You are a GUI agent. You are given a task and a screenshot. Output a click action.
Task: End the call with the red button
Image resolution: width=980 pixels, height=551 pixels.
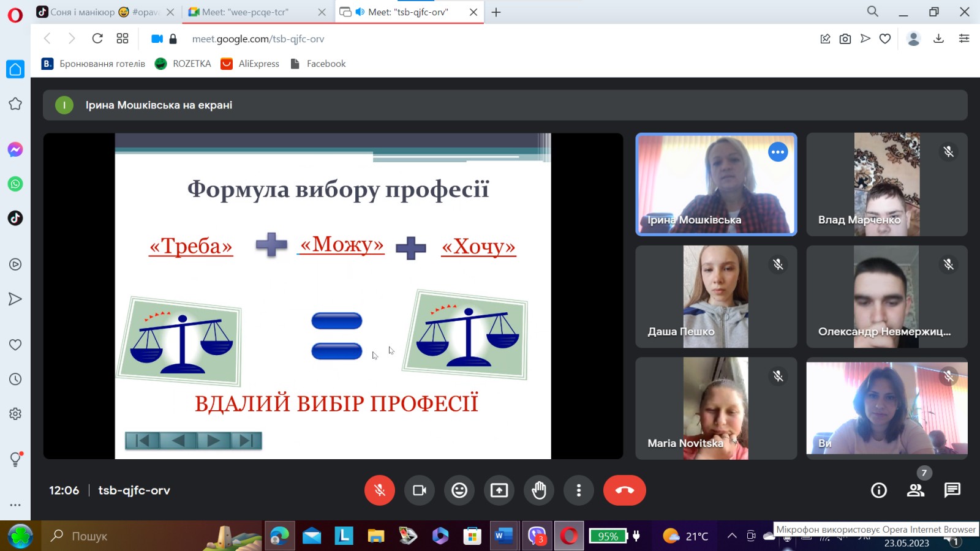[x=624, y=490]
